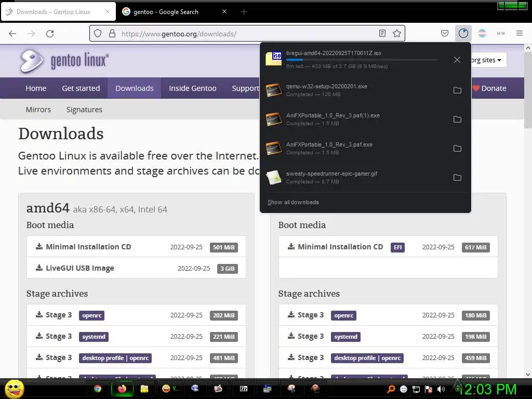Open the Firefox hamburger menu

(519, 33)
